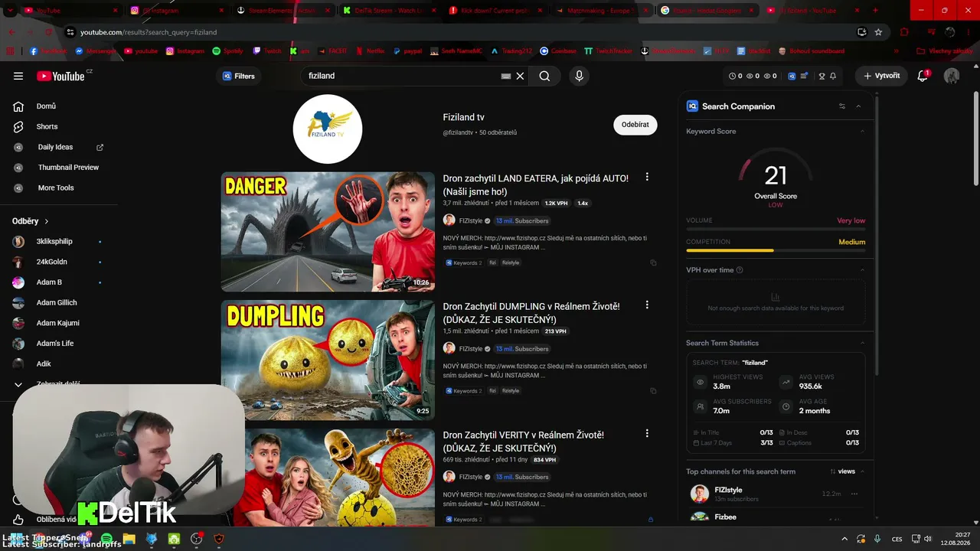Open the Fiziland tv channel avatar

pyautogui.click(x=328, y=129)
